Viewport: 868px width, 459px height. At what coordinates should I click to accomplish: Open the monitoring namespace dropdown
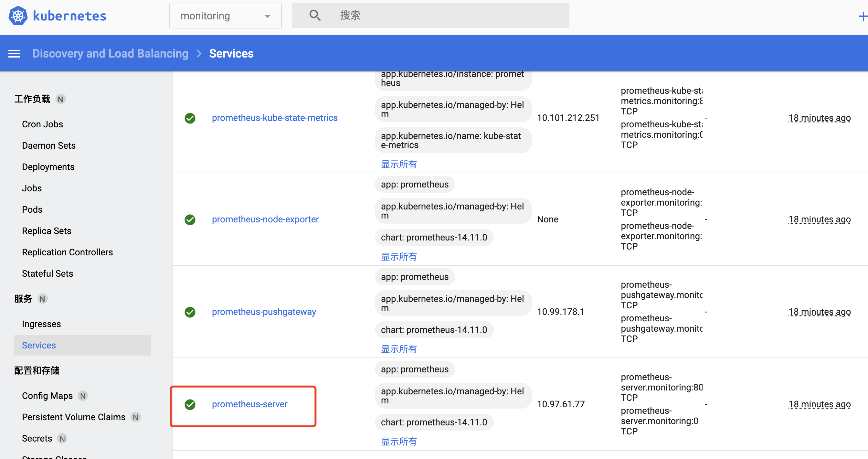pyautogui.click(x=226, y=16)
